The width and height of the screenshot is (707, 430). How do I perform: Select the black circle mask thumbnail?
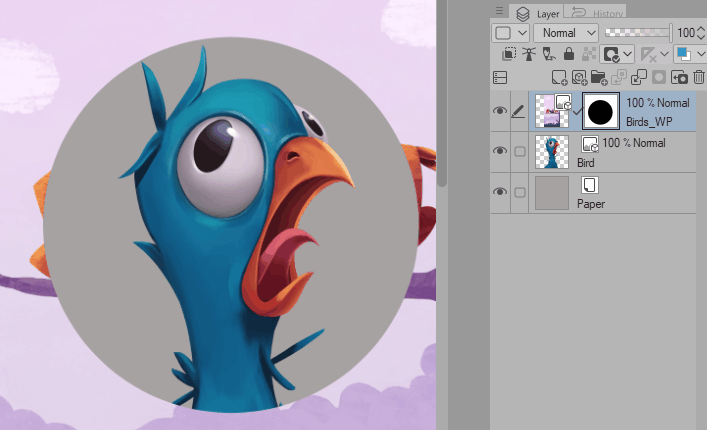click(600, 112)
